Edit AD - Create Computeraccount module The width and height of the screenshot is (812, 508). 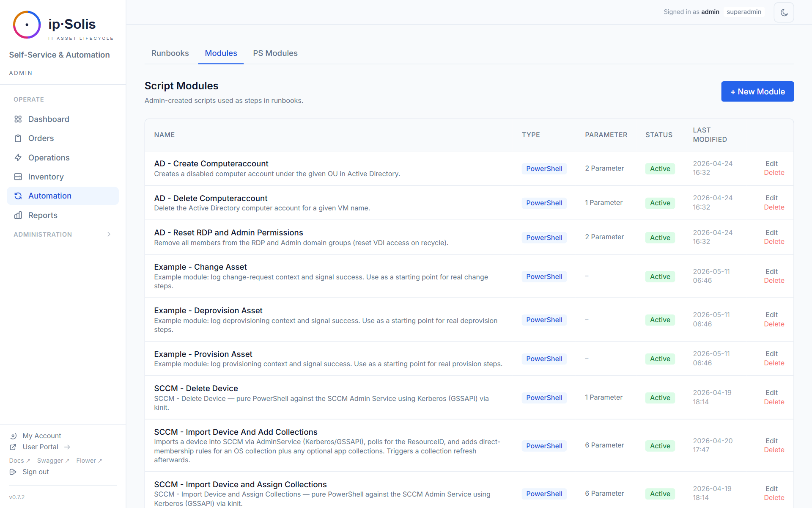coord(771,164)
